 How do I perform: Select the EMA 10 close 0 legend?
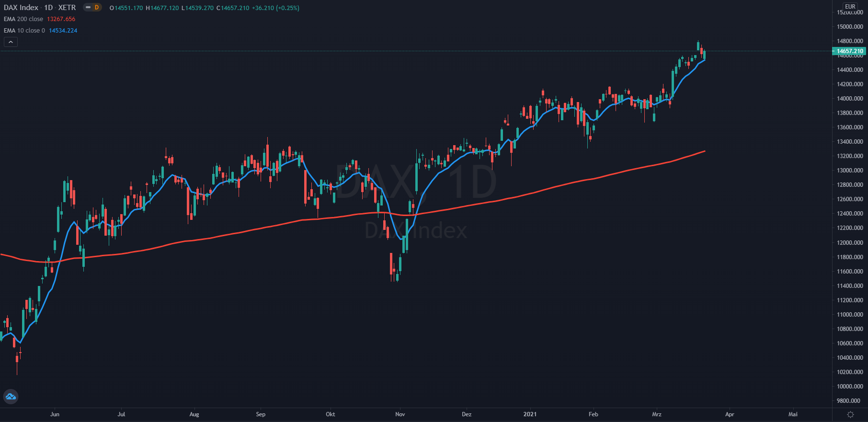click(24, 31)
